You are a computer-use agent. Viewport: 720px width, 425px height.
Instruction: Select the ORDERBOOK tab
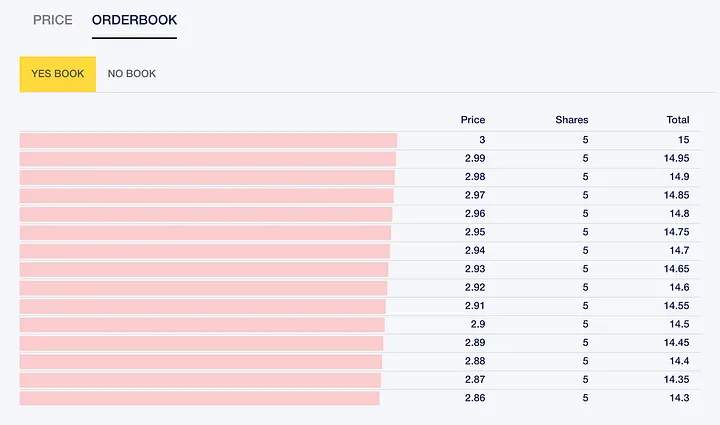tap(134, 20)
